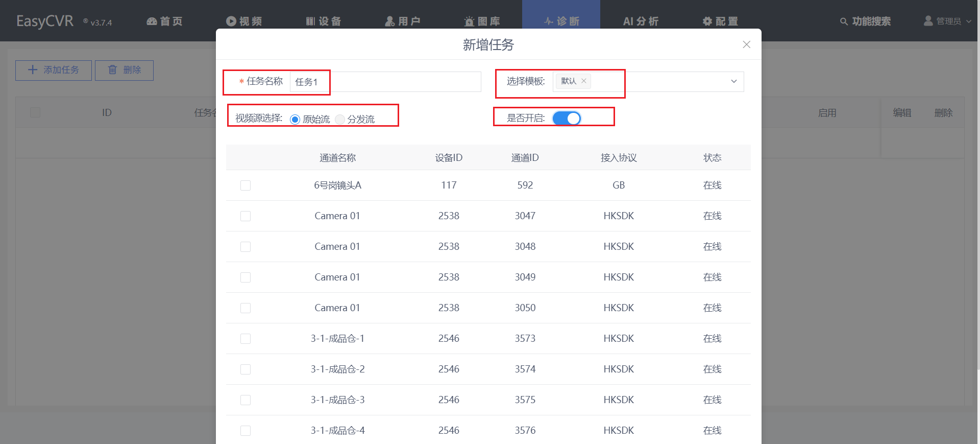The width and height of the screenshot is (980, 444).
Task: Select the 分发流 radio option
Action: point(340,120)
